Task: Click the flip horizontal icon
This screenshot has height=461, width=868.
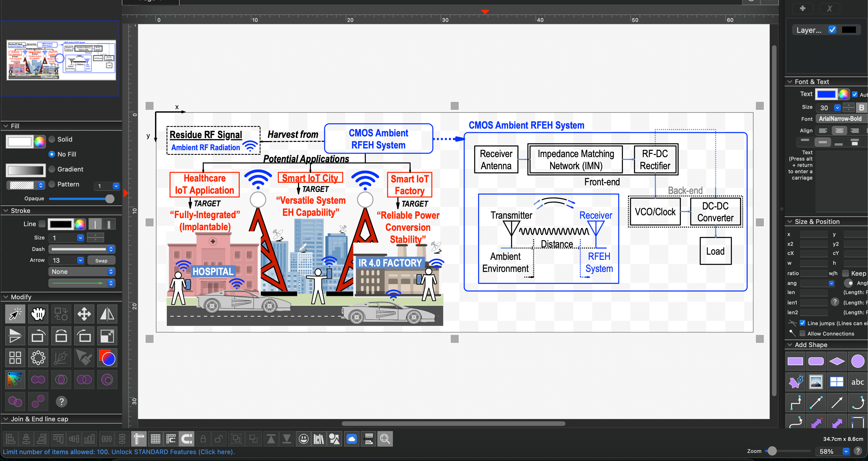Action: coord(107,314)
